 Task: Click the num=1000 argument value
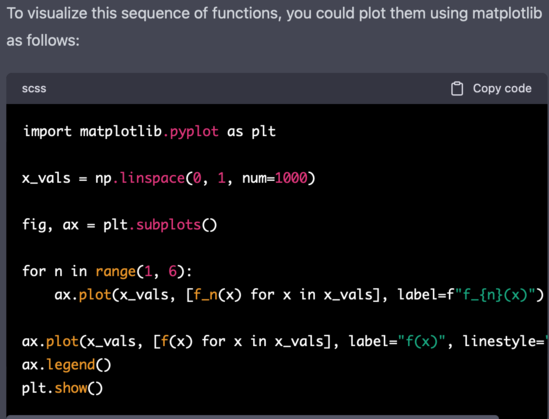(275, 178)
